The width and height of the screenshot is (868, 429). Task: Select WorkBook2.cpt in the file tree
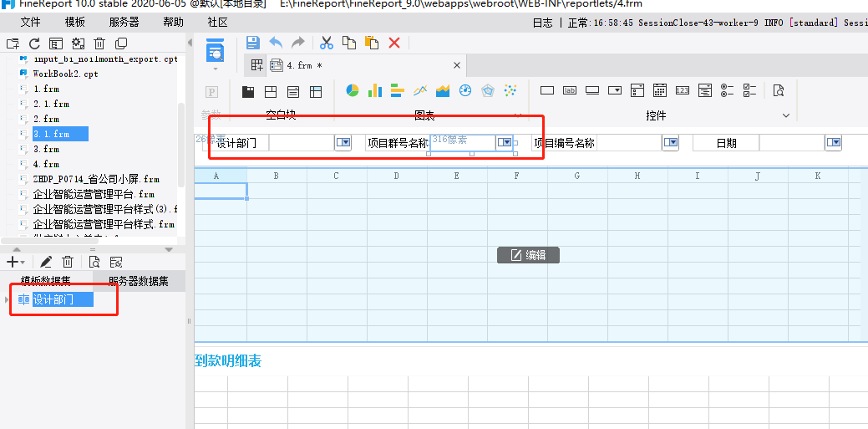pos(65,73)
